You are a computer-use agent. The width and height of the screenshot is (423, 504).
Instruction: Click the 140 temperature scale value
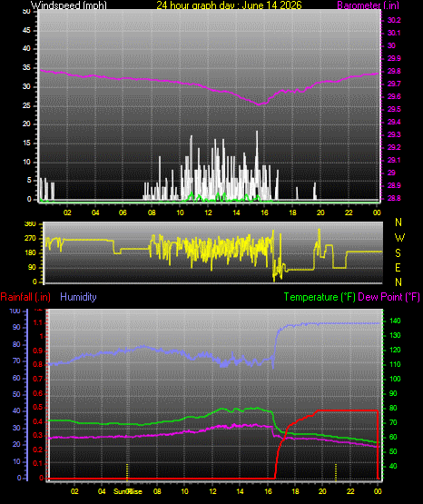(395, 321)
